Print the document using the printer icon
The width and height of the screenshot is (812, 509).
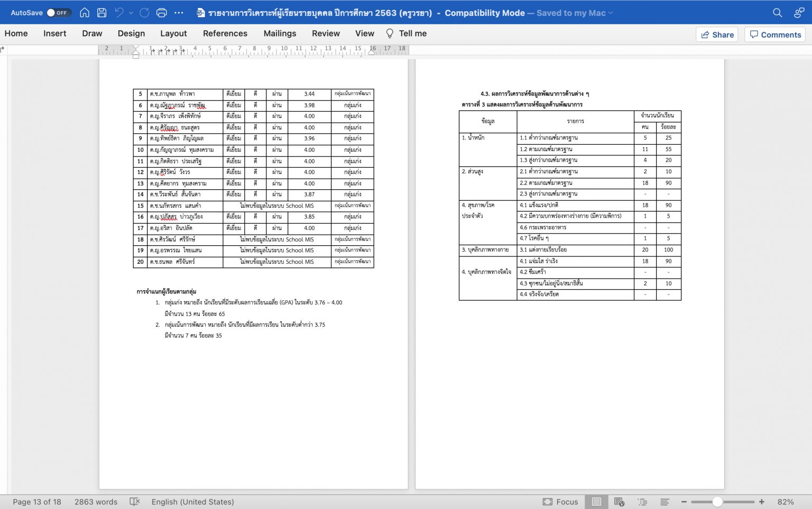(162, 13)
